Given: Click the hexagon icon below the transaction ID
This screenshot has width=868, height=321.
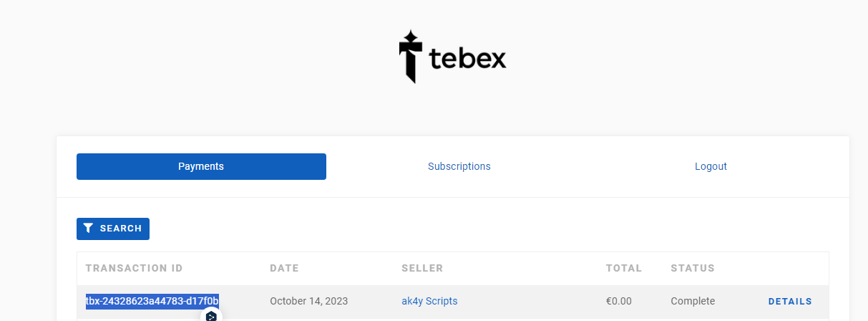Looking at the screenshot, I should coord(211,316).
